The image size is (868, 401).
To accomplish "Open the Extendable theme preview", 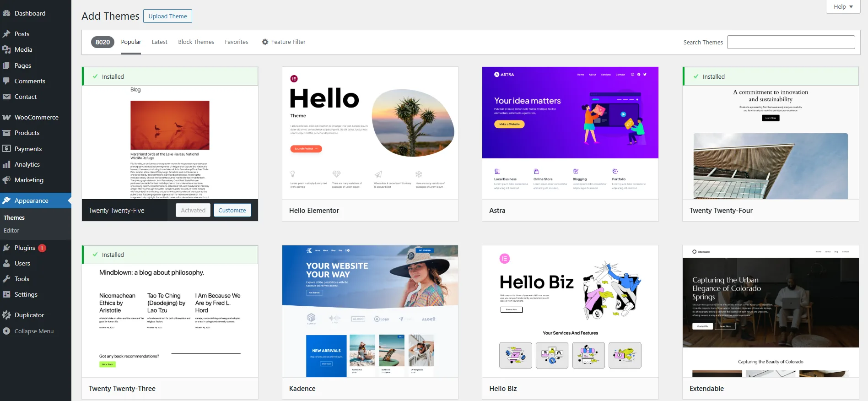I will pos(771,311).
